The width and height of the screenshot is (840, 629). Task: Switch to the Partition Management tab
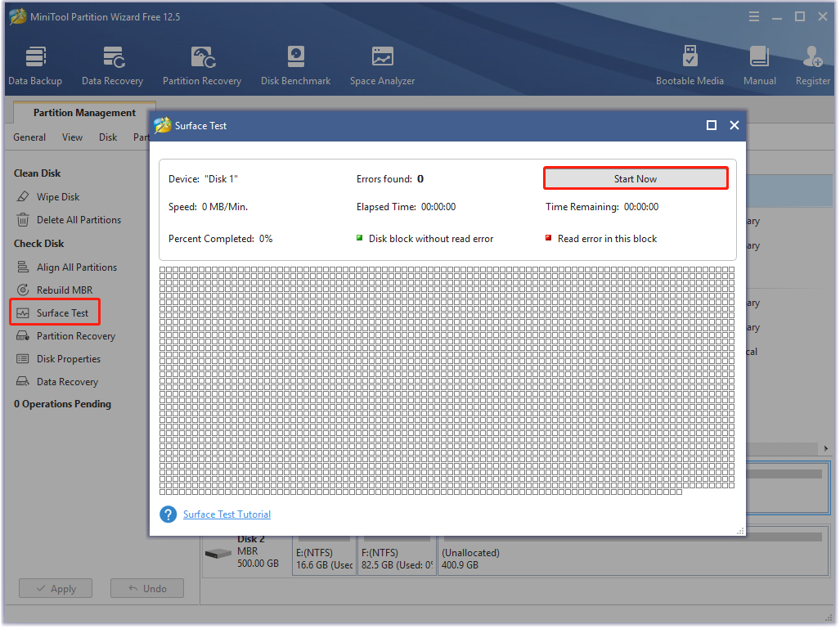[x=84, y=113]
